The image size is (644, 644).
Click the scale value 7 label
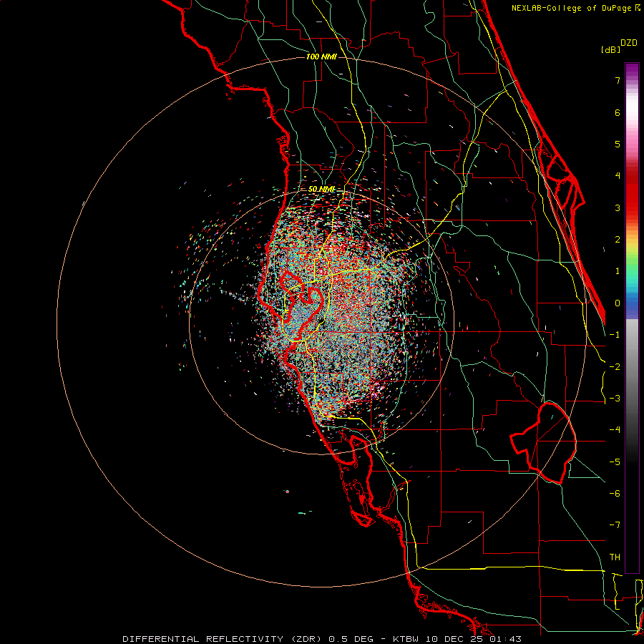click(618, 80)
